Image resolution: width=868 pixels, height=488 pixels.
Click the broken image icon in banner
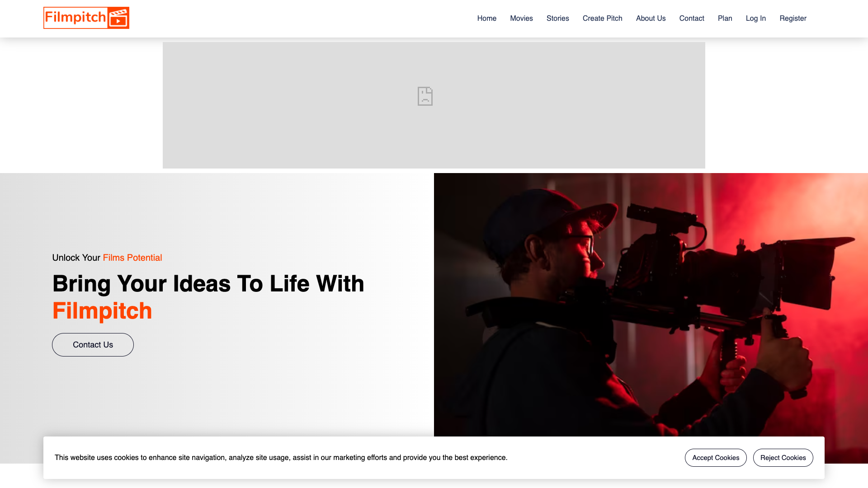425,96
